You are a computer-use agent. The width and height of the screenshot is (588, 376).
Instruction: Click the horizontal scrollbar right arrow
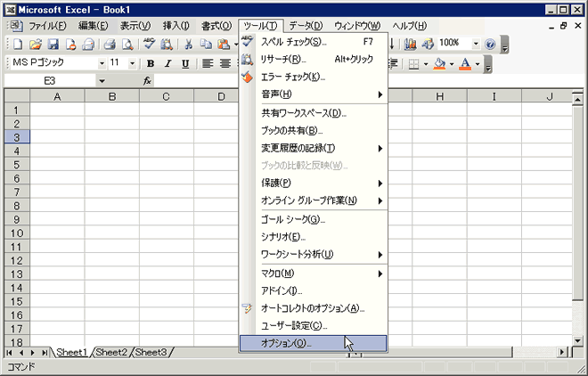click(562, 352)
